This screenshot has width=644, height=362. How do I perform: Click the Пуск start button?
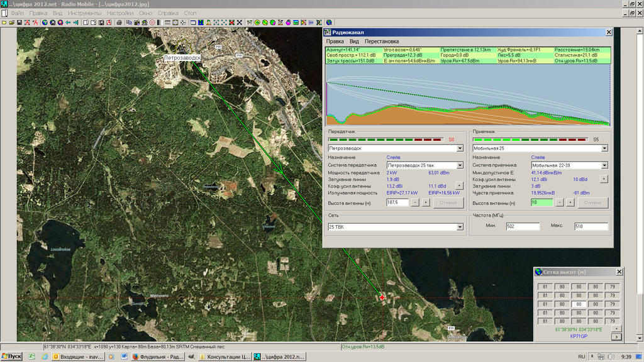12,356
